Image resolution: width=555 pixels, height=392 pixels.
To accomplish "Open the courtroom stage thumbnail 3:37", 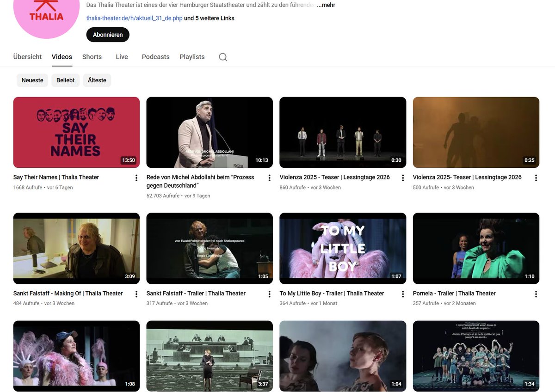I will [210, 356].
